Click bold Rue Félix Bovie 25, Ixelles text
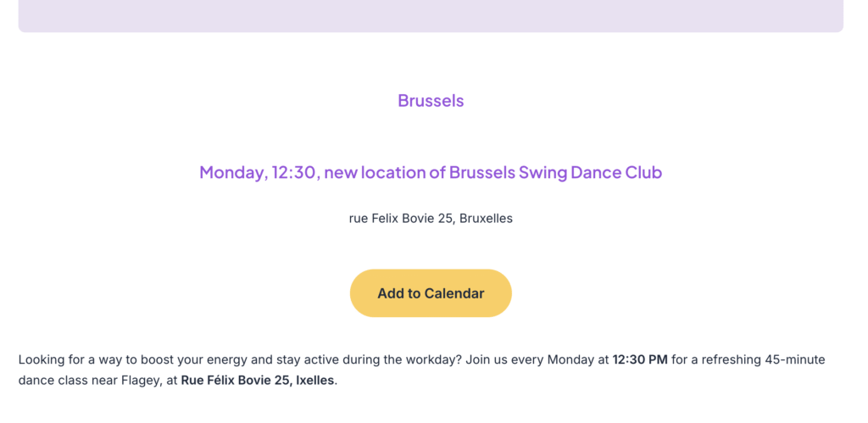 tap(259, 380)
